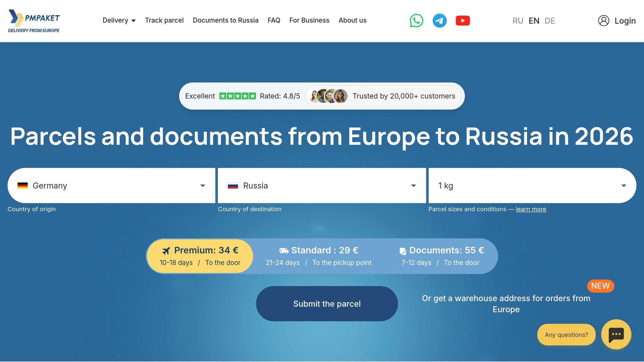This screenshot has height=362, width=644.
Task: Open the Country of destination dropdown
Action: (322, 185)
